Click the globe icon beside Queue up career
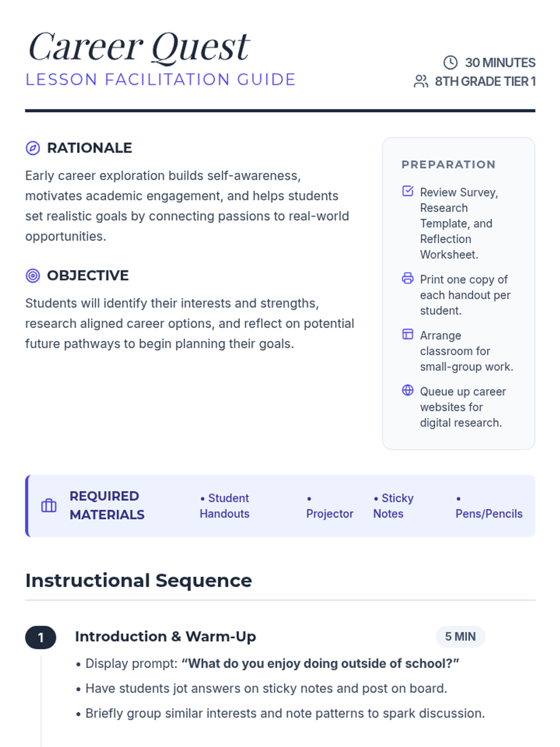 tap(407, 390)
